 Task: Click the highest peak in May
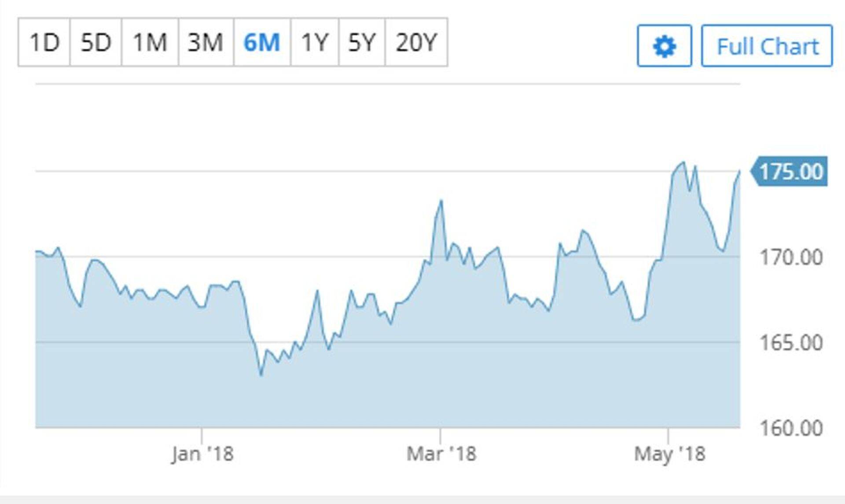(683, 162)
